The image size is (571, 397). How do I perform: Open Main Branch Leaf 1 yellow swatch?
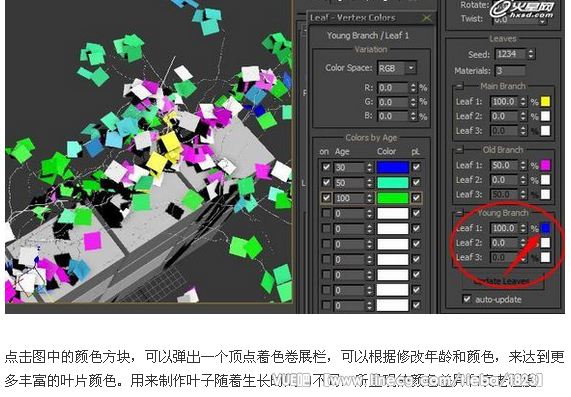coord(545,102)
